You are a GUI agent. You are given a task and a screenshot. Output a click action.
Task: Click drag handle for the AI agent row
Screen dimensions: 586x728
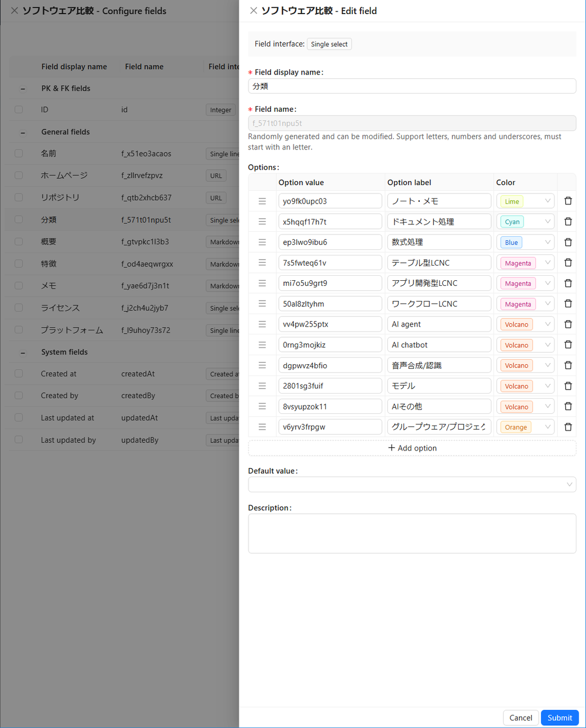coord(262,324)
